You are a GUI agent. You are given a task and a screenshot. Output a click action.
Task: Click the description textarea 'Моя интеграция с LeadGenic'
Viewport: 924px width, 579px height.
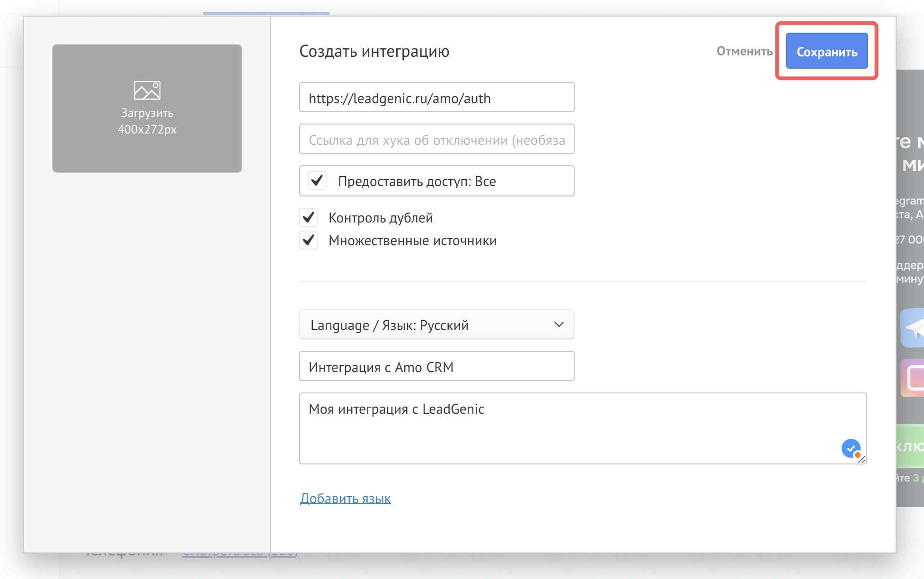[x=583, y=428]
